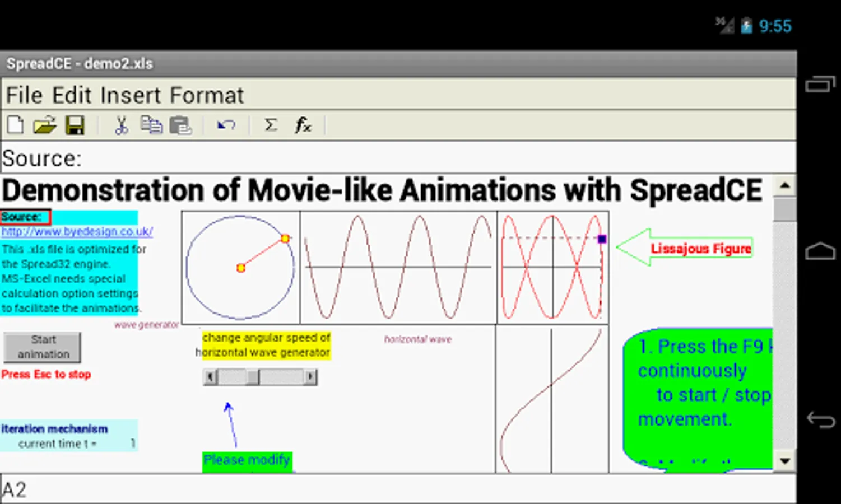Copy selection using the Copy icon
The image size is (841, 504).
tap(151, 125)
